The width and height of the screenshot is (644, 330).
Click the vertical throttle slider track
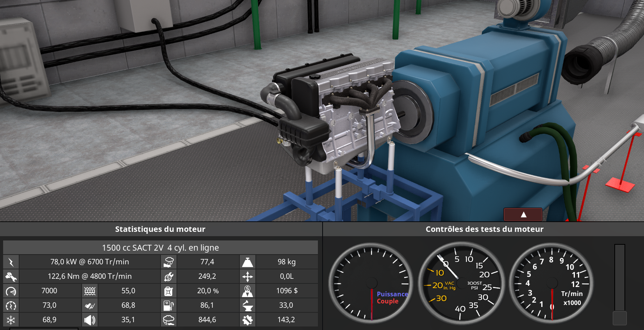click(619, 278)
